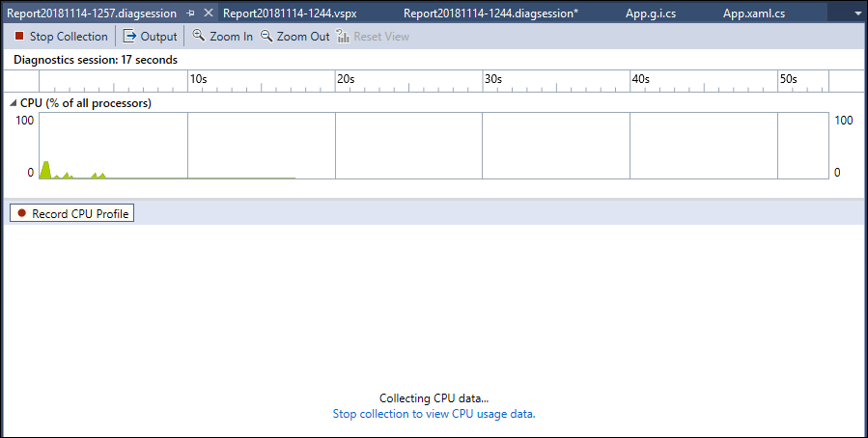Click the CPU (% of all processors) heading

(x=86, y=103)
